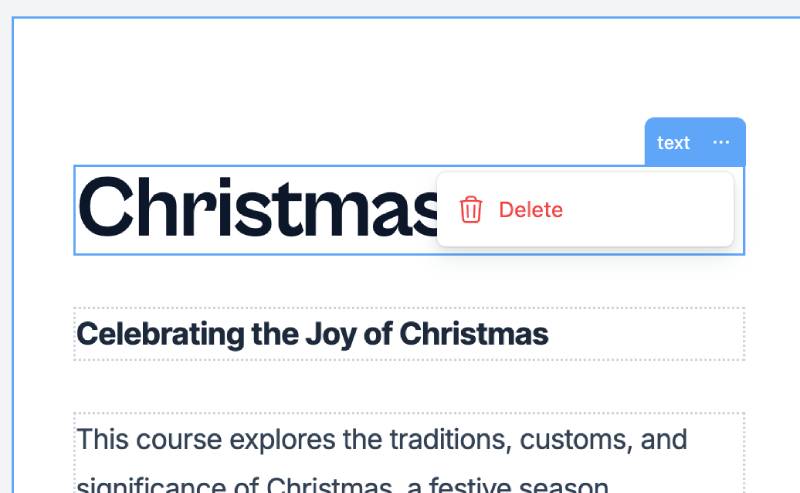Select the "Celebrating the Joy of Christmas" subheading
Viewport: 800px width, 493px height.
click(x=312, y=334)
